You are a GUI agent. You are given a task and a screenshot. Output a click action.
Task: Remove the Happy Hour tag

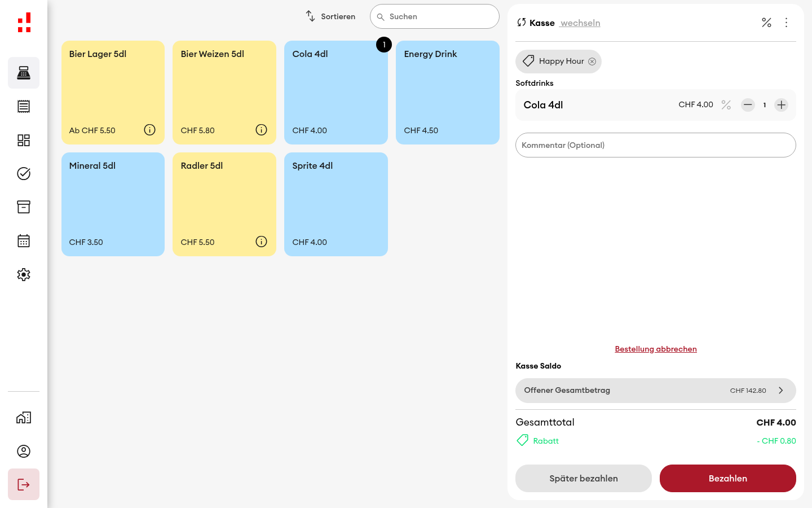pos(592,62)
